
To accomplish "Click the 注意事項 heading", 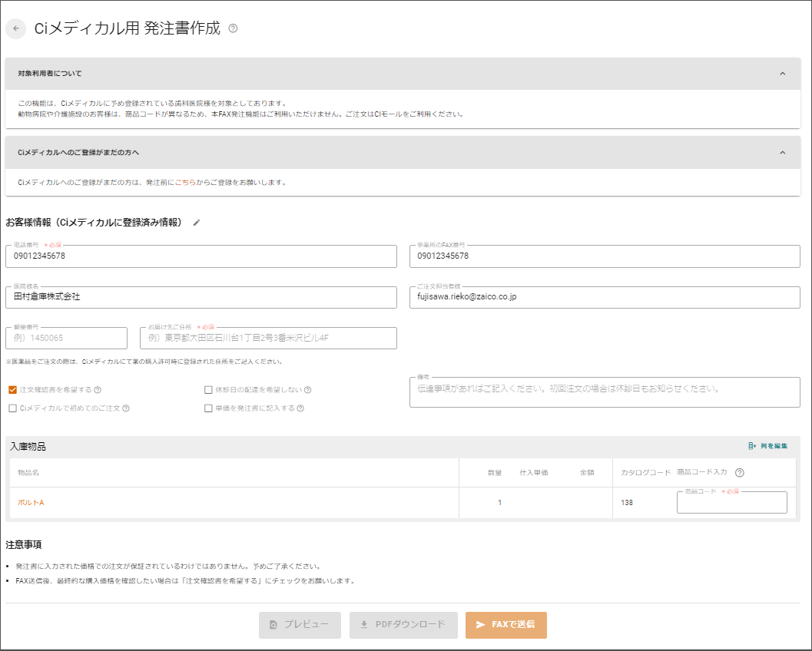I will coord(24,545).
